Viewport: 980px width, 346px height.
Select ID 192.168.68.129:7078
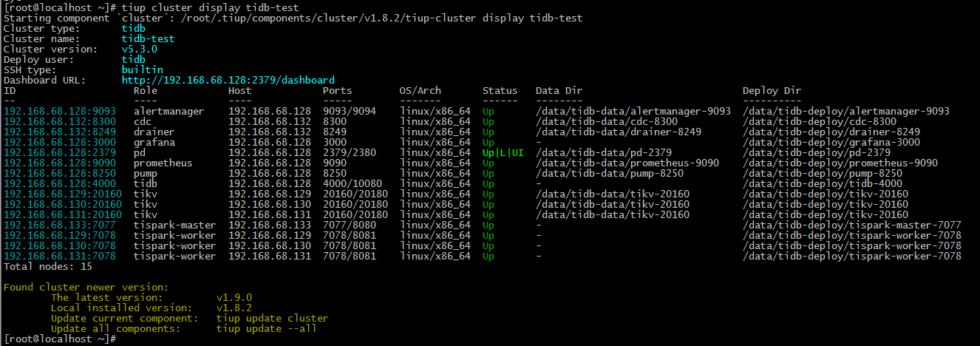(x=60, y=235)
